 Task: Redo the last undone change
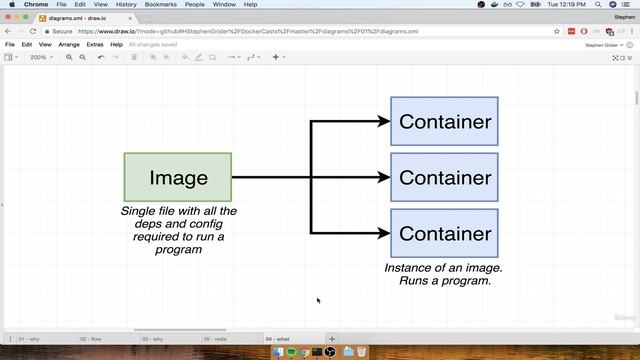116,57
